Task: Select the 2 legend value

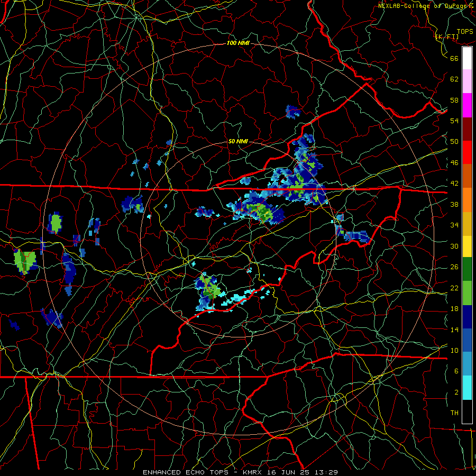Action: (x=456, y=392)
